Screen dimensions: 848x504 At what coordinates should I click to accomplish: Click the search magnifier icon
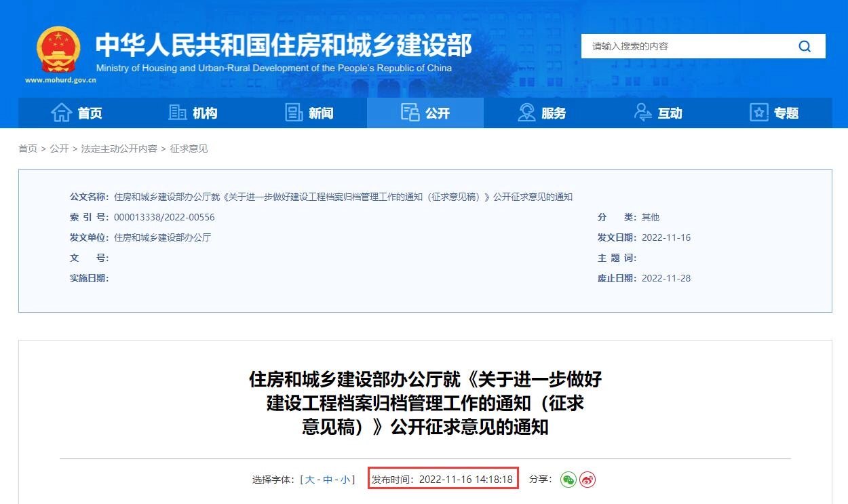point(805,46)
